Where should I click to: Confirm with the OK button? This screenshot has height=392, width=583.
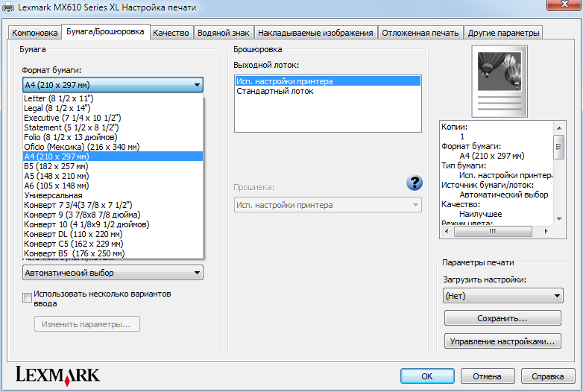pyautogui.click(x=427, y=376)
